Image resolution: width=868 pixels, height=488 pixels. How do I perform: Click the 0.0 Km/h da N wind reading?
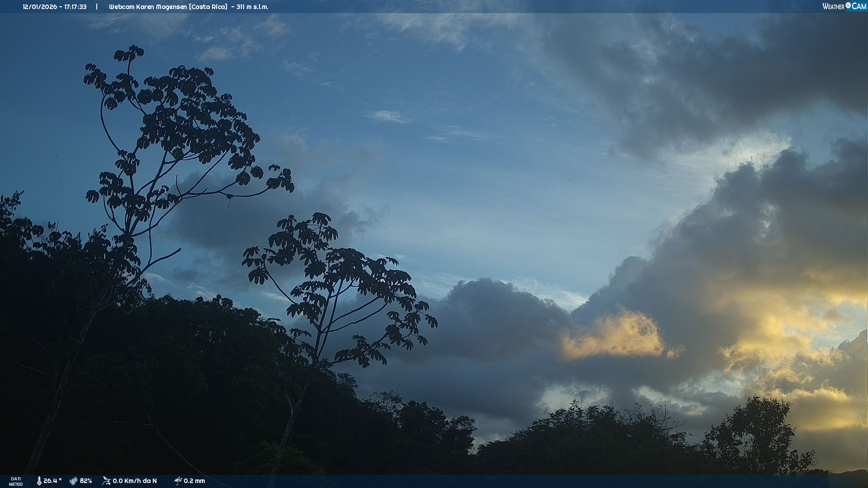tap(135, 481)
